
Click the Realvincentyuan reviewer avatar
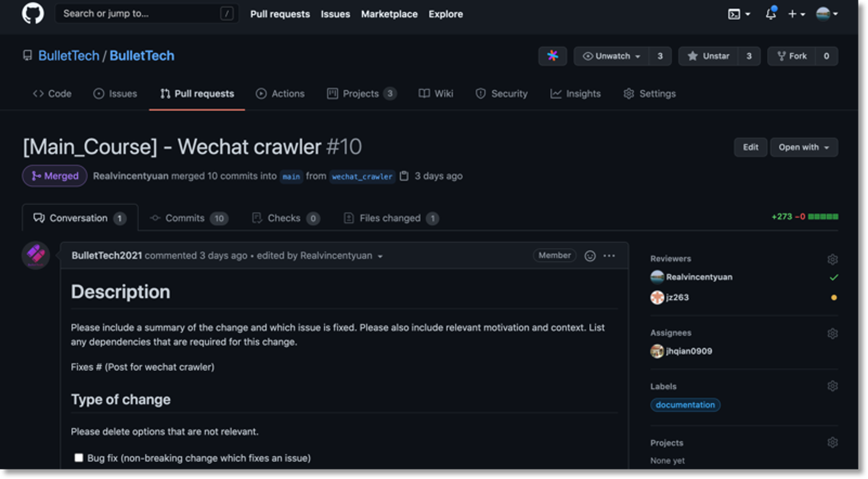[x=657, y=277]
